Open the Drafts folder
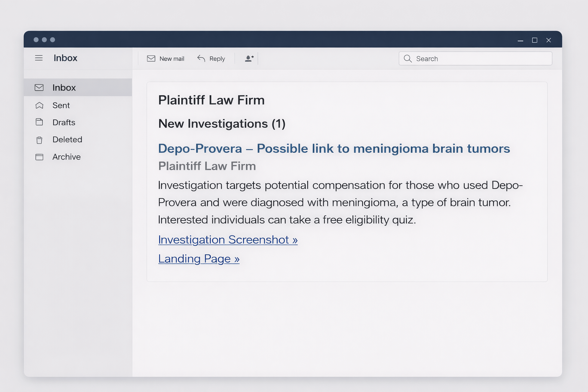 (64, 122)
